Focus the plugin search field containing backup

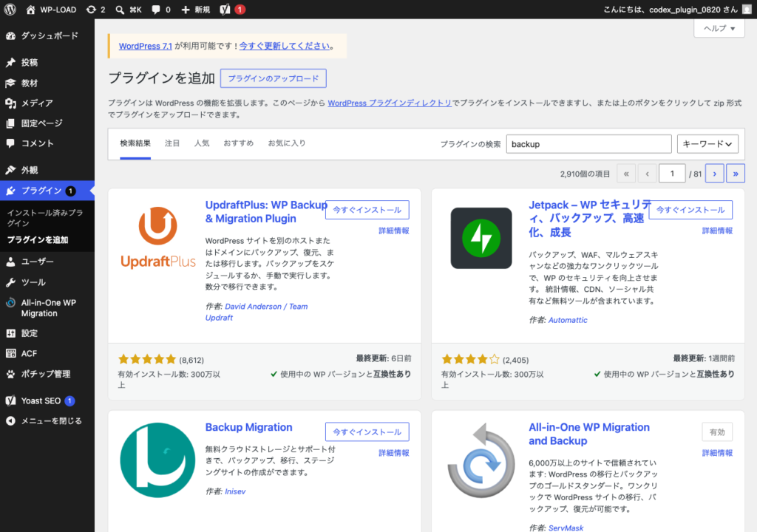click(x=588, y=144)
